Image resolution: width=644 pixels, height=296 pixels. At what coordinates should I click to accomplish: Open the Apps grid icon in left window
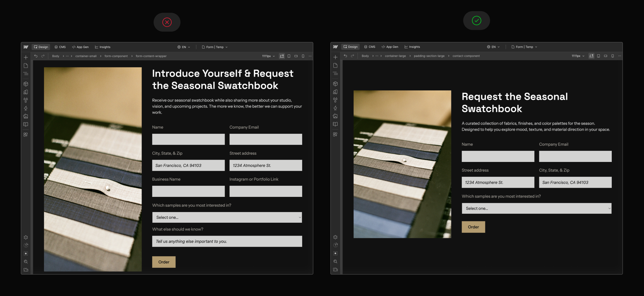[26, 135]
